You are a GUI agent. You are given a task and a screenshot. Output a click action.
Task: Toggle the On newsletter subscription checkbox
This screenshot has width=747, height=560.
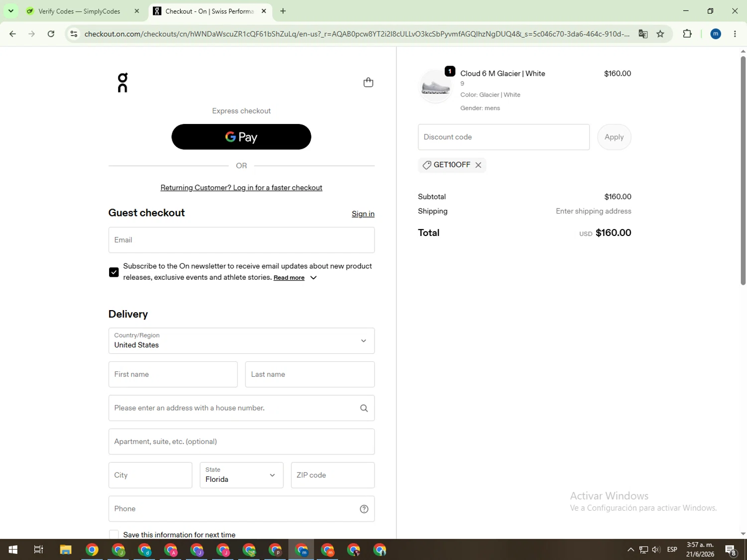coord(114,272)
